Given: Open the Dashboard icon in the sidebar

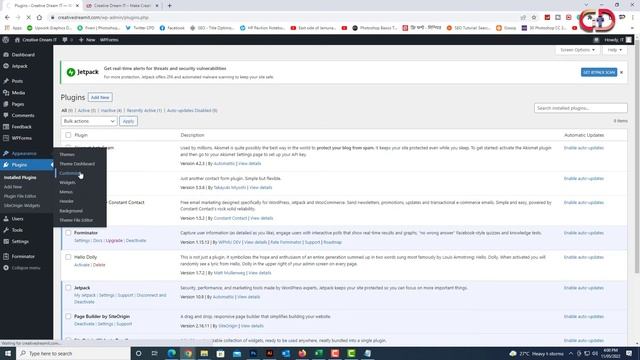Looking at the screenshot, I should tap(6, 55).
